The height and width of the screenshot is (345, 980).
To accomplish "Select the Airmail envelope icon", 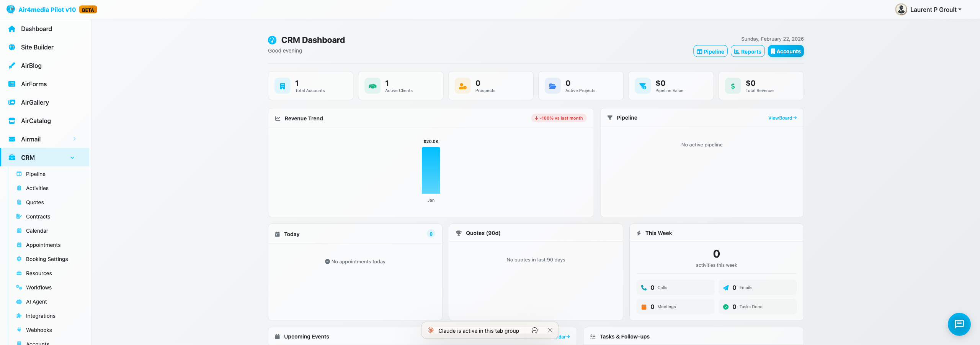I will pos(11,139).
